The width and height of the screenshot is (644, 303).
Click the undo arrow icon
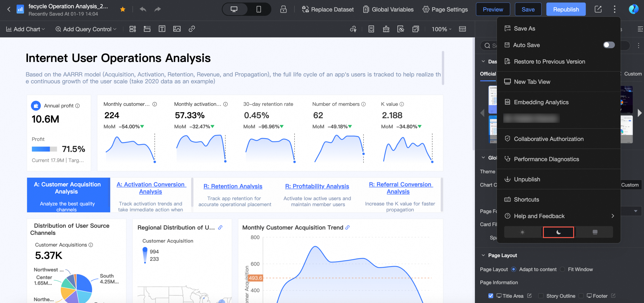143,9
